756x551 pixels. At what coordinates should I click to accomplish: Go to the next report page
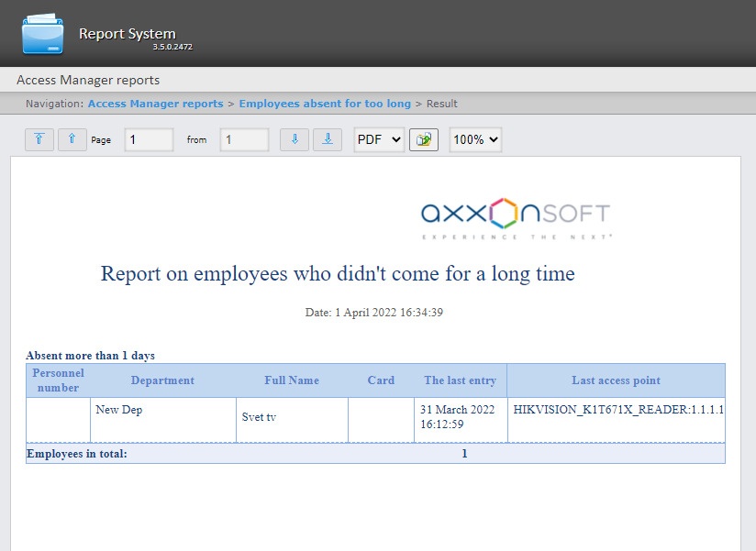pos(294,139)
